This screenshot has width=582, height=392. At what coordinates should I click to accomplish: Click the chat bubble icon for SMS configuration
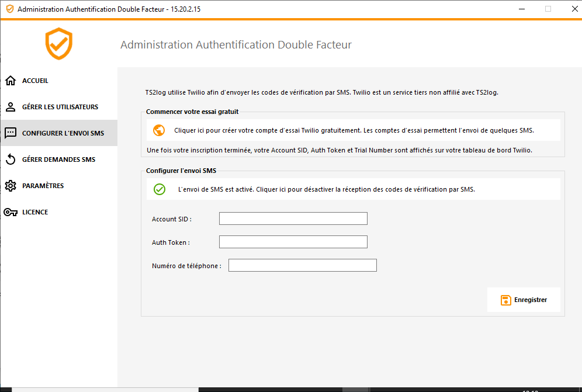tap(11, 133)
